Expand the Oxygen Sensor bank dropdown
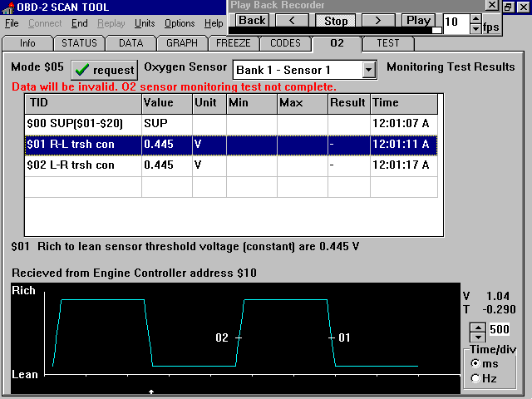The image size is (532, 399). pyautogui.click(x=369, y=70)
